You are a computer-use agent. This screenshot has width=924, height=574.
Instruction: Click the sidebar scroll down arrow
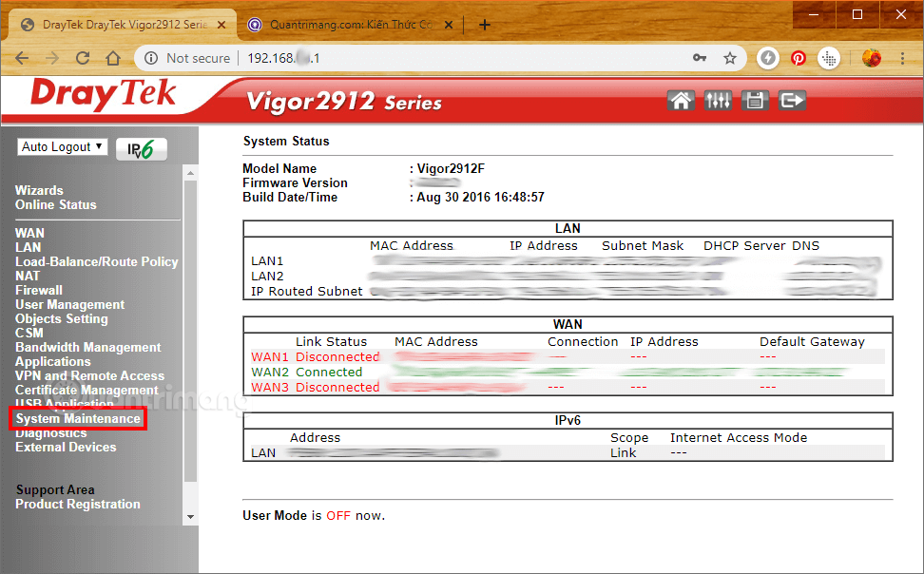pos(190,517)
